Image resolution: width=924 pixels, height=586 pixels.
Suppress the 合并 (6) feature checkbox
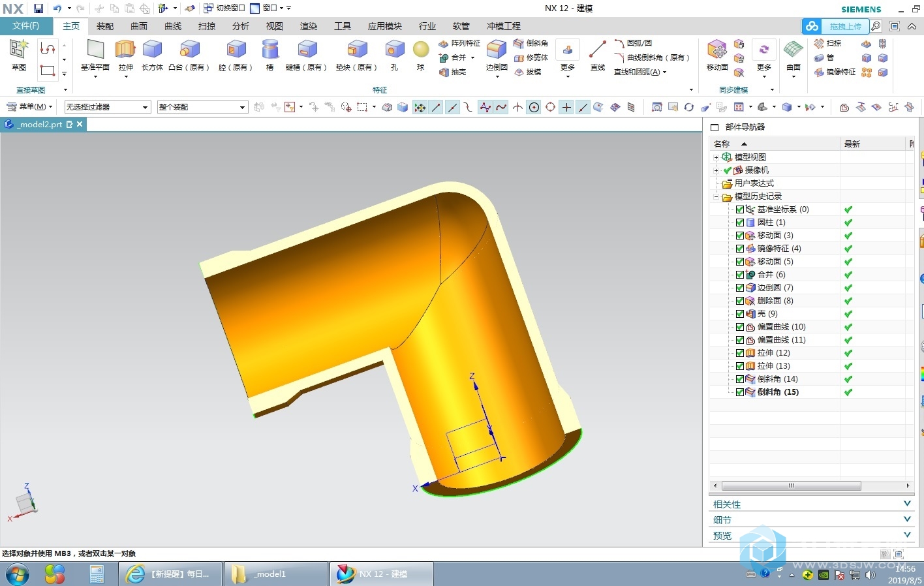[740, 275]
